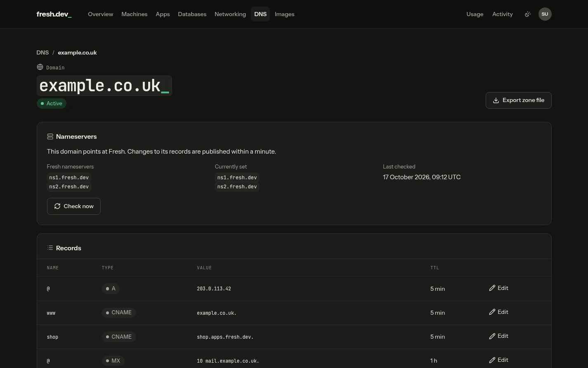Viewport: 588px width, 368px height.
Task: Navigate to the Networking tab
Action: coord(230,14)
